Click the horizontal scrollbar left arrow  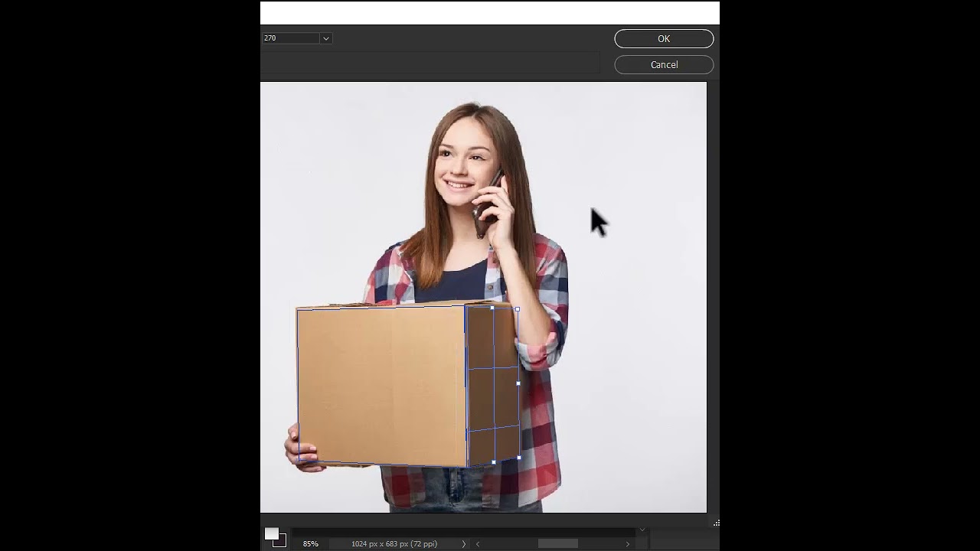[478, 544]
